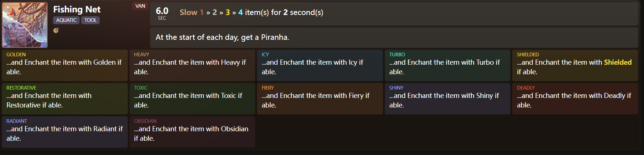Screen dimensions: 644x155
Task: Click the Slow tier description text
Action: click(251, 12)
